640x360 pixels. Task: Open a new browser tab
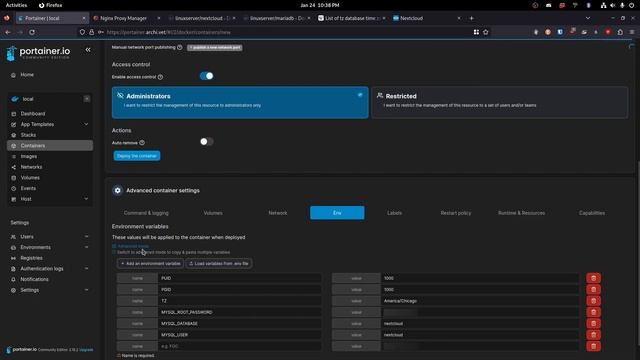point(471,18)
